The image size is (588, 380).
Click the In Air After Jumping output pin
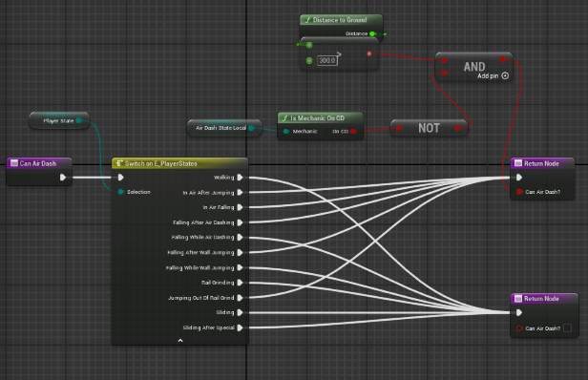[x=240, y=193]
